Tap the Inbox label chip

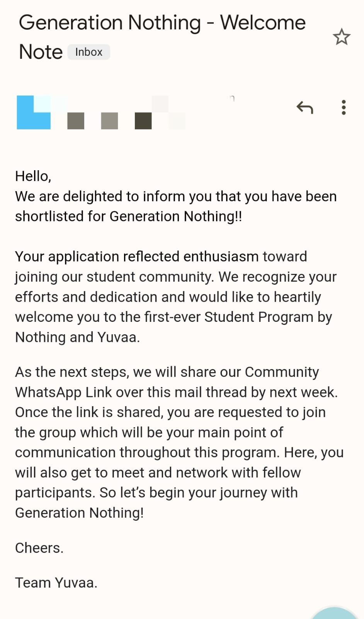pyautogui.click(x=89, y=52)
